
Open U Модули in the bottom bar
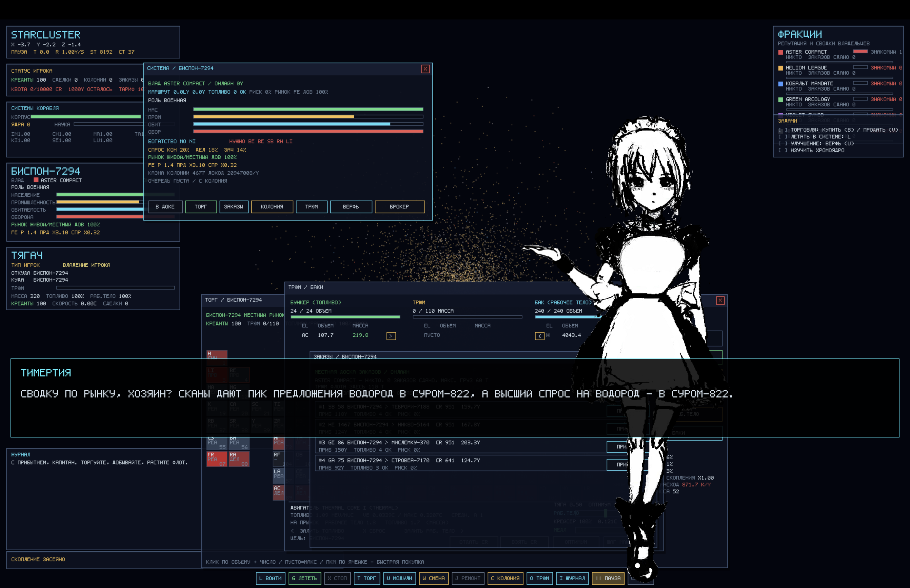399,579
